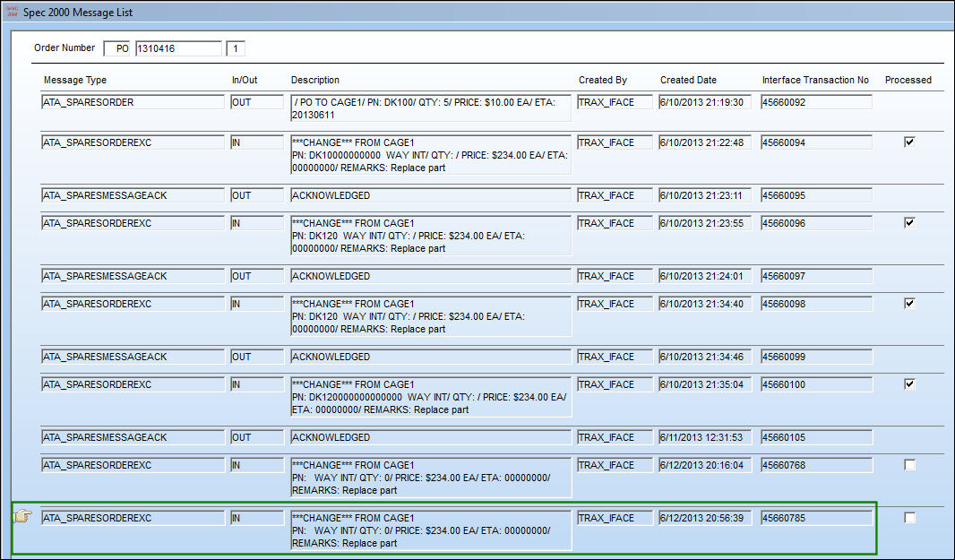Click the Processed column header
This screenshot has height=560, width=955.
908,80
